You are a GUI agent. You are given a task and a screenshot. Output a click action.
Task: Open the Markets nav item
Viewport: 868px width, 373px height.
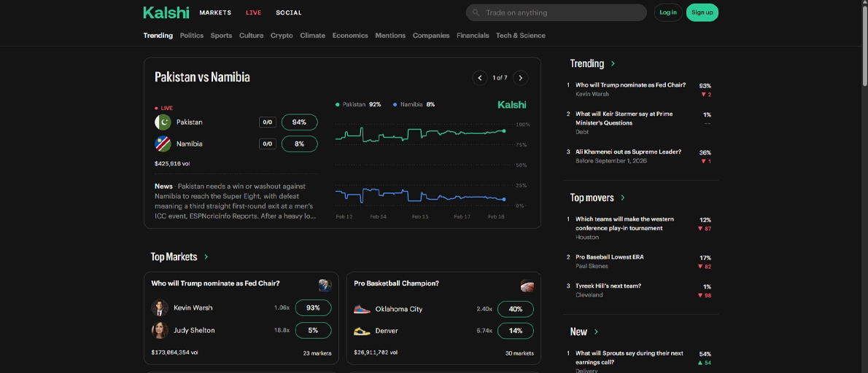point(215,12)
